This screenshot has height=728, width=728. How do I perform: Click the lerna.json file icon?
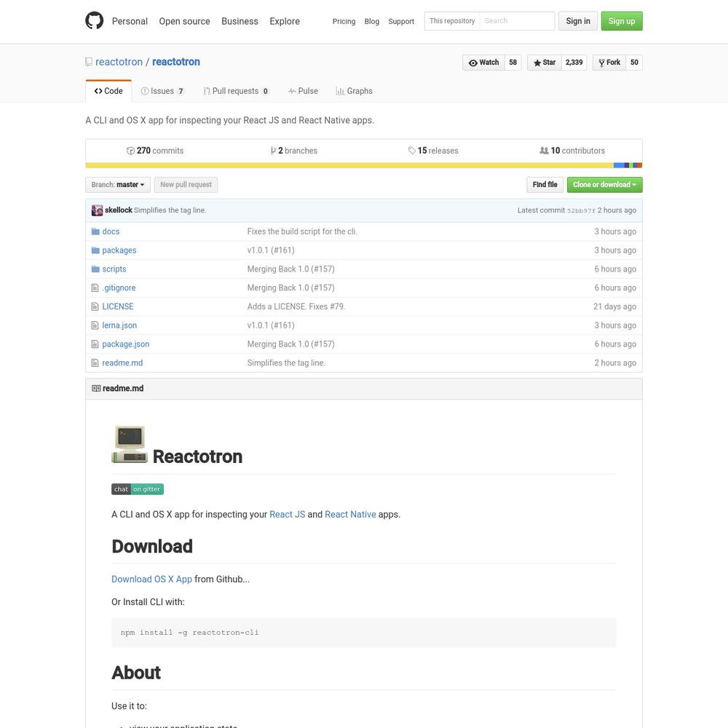pyautogui.click(x=95, y=325)
